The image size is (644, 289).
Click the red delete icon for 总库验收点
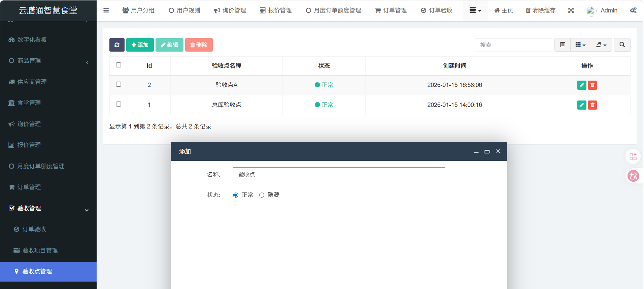coord(592,105)
